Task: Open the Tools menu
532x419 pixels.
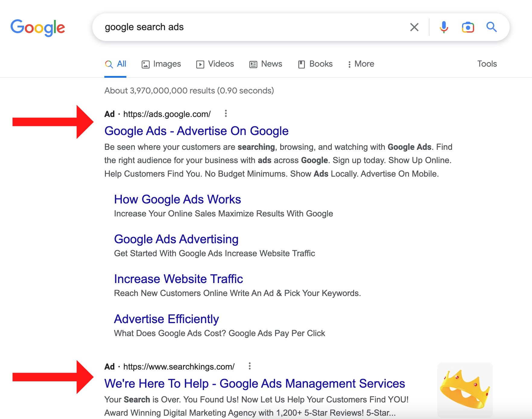Action: (x=487, y=64)
